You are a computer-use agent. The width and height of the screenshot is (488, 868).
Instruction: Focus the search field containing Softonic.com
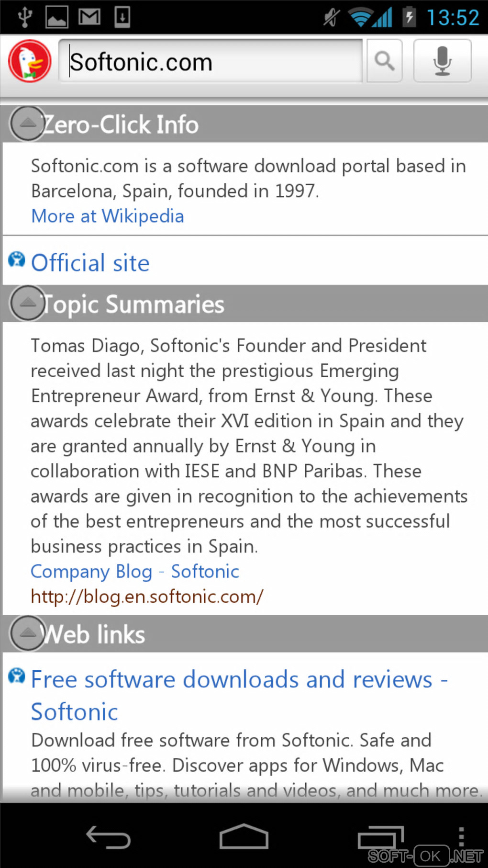[x=211, y=62]
